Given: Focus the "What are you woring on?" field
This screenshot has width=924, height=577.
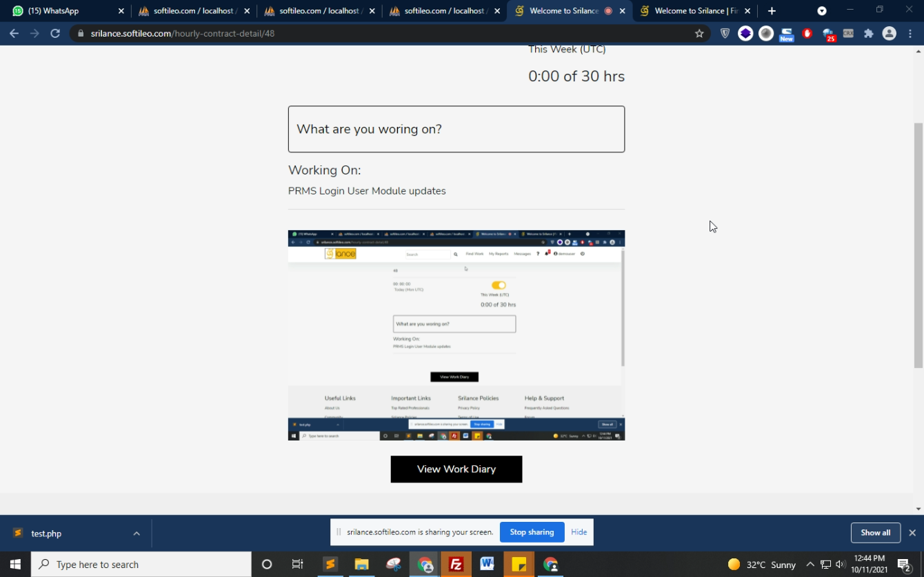Looking at the screenshot, I should (x=456, y=129).
